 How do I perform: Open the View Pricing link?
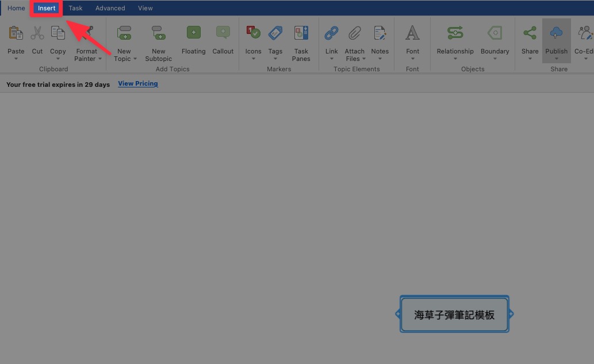(x=138, y=84)
